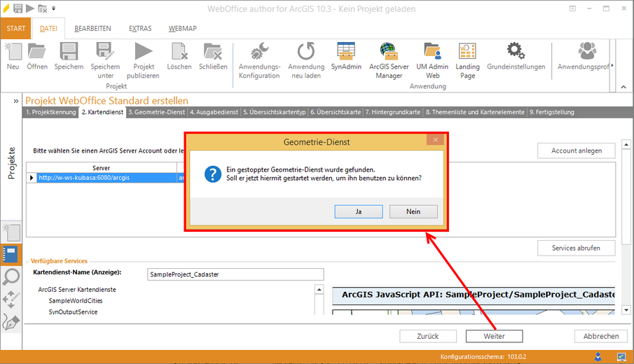Open the quick access toolbar dropdown arrow
634x364 pixels.
click(54, 9)
